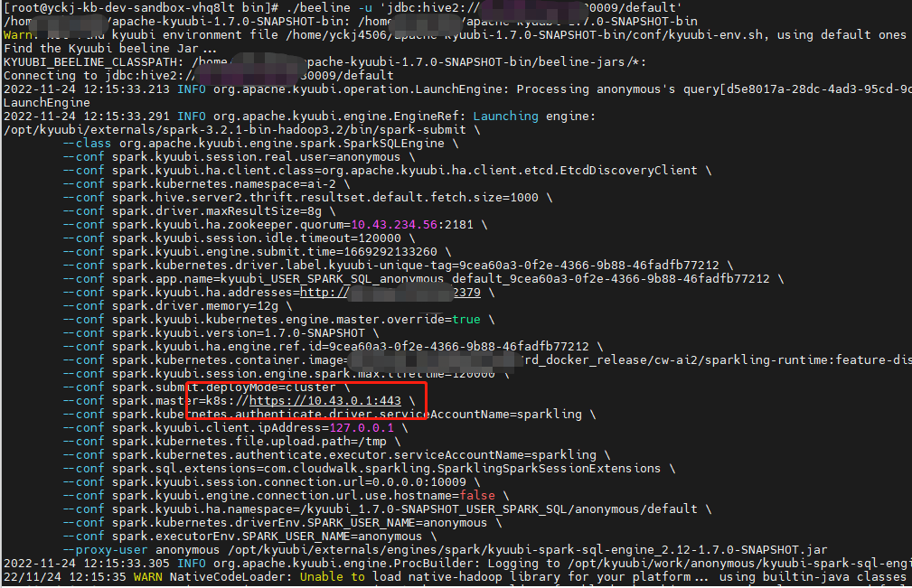912x588 pixels.
Task: Click the spark-submit path line
Action: [242, 129]
